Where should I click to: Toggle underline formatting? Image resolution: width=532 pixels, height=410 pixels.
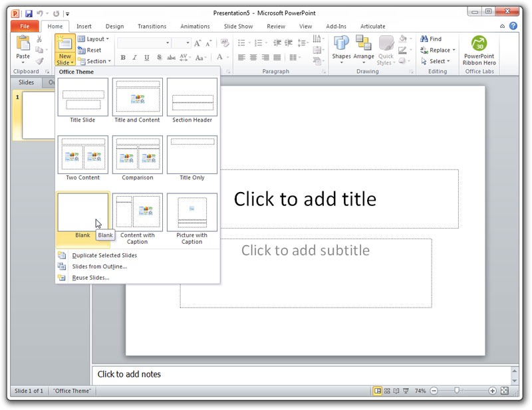[x=146, y=58]
